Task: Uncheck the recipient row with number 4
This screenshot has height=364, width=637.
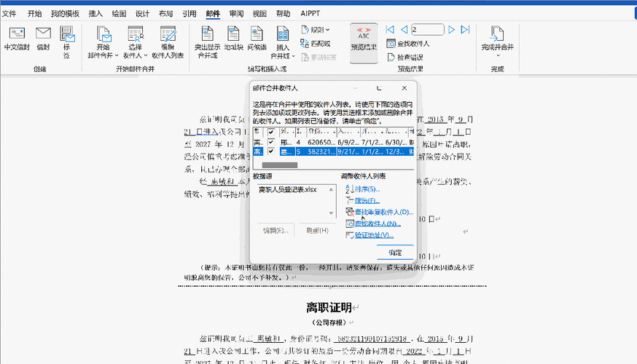Action: click(271, 142)
